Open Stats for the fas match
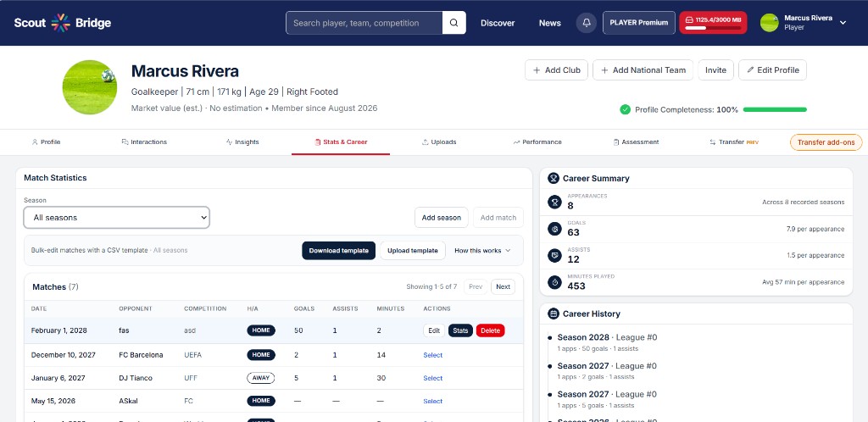Image resolution: width=868 pixels, height=422 pixels. (460, 330)
